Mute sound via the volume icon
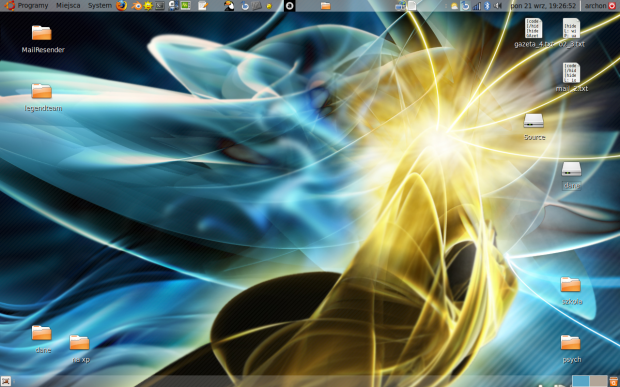620x387 pixels. click(498, 6)
